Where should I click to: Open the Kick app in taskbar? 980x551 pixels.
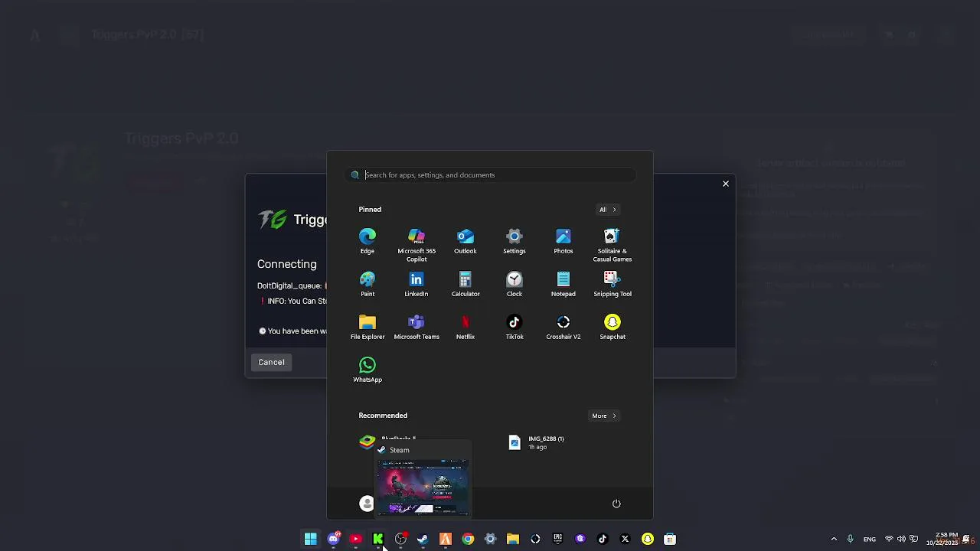pyautogui.click(x=378, y=539)
